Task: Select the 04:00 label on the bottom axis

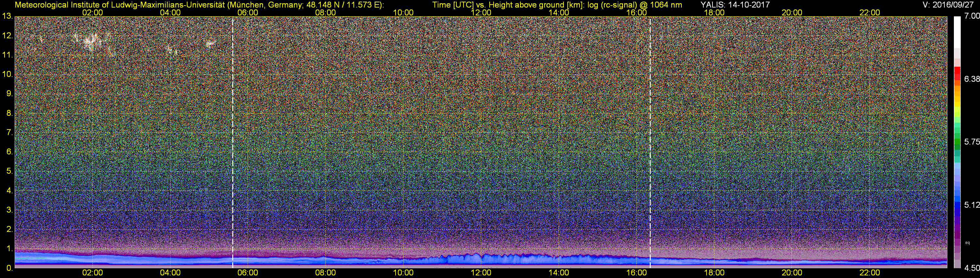Action: pyautogui.click(x=170, y=273)
